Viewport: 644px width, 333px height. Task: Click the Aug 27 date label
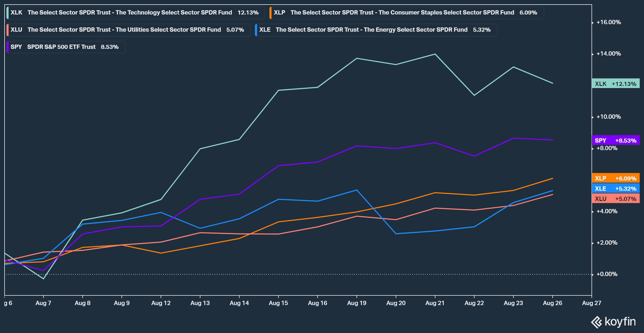(592, 303)
